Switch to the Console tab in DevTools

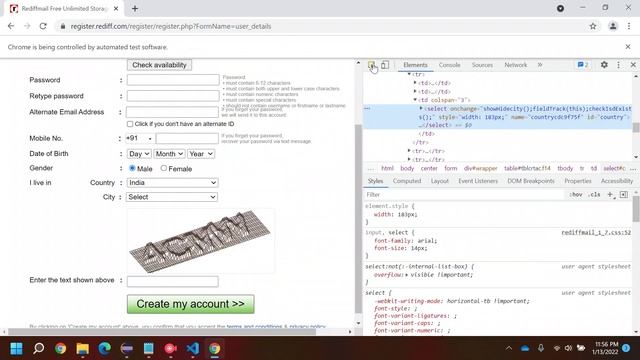click(449, 65)
